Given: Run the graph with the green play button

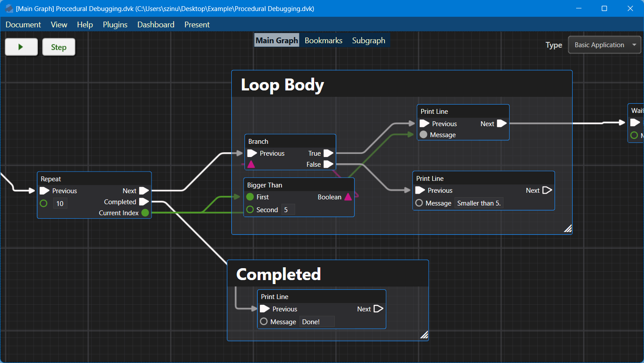Looking at the screenshot, I should [x=21, y=47].
